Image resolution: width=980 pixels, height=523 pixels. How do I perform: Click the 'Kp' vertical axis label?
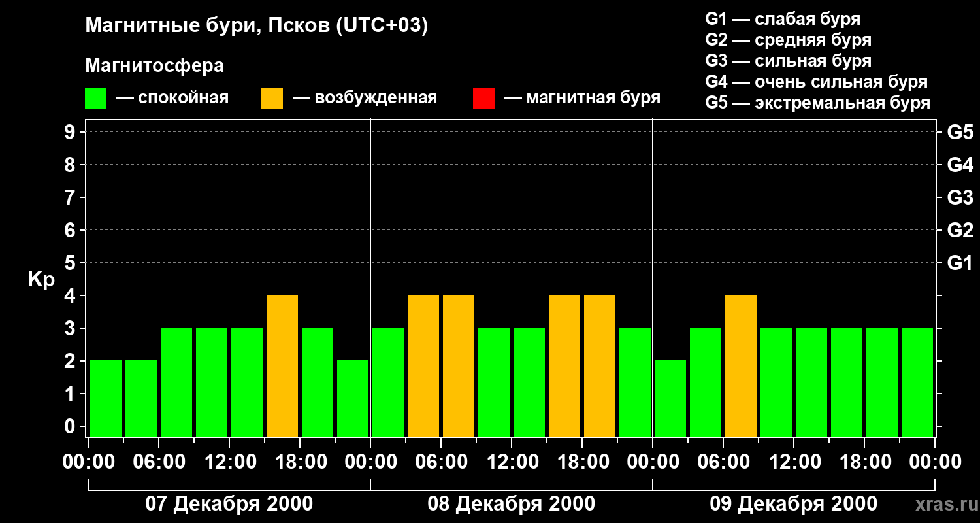[42, 280]
